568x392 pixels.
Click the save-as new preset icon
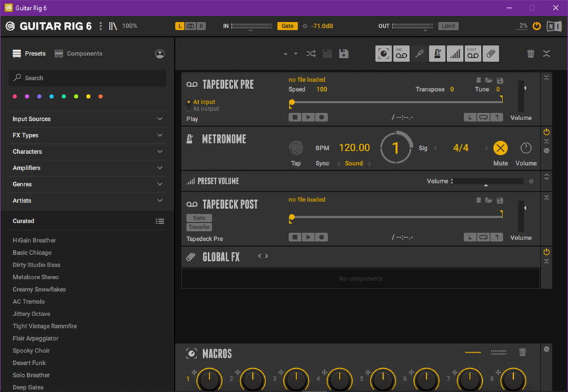[x=343, y=54]
